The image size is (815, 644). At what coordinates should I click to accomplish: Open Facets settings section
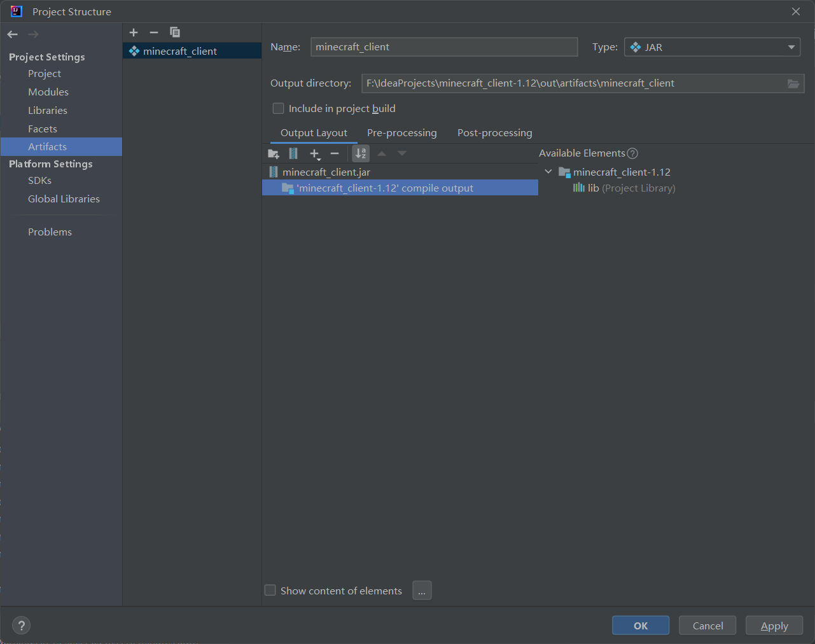(x=43, y=129)
